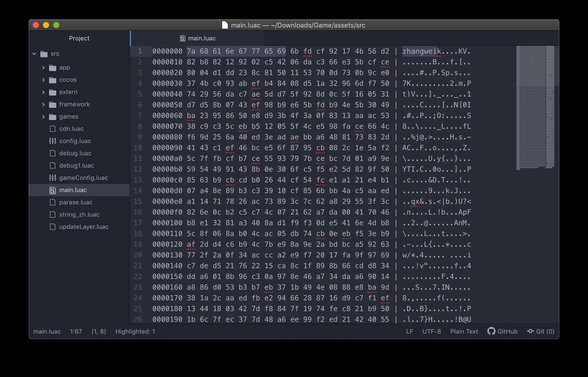Open parase.luac file

76,202
